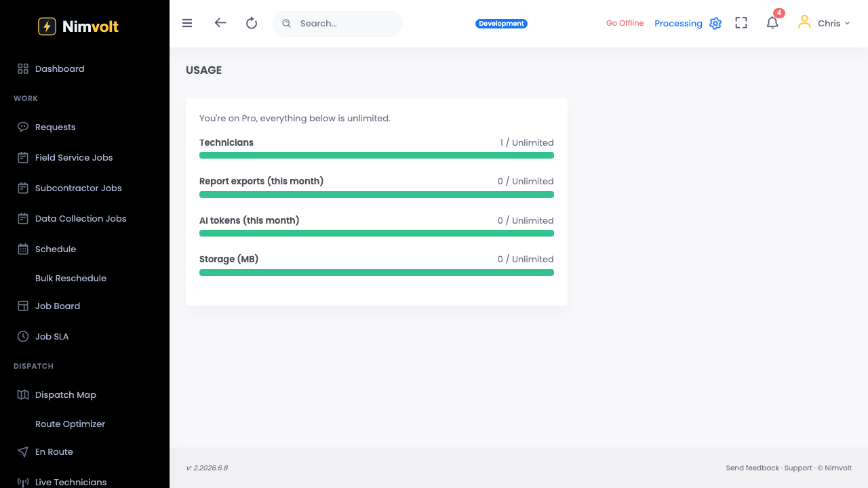
Task: Click into the Search field
Action: point(337,23)
